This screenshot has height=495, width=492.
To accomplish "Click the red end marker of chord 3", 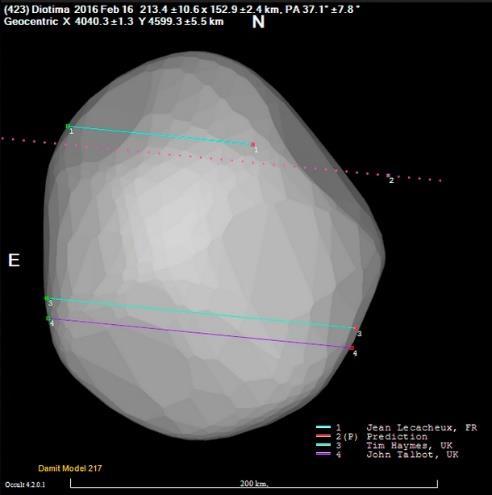I will click(x=356, y=328).
